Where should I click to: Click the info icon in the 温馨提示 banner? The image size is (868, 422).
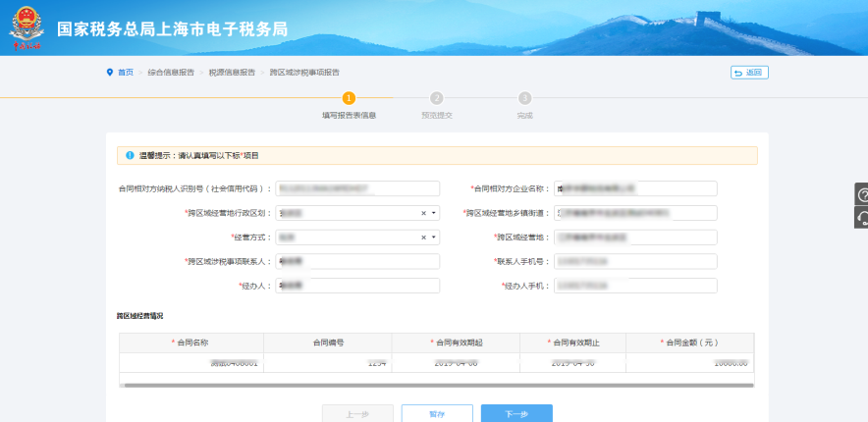click(x=130, y=155)
